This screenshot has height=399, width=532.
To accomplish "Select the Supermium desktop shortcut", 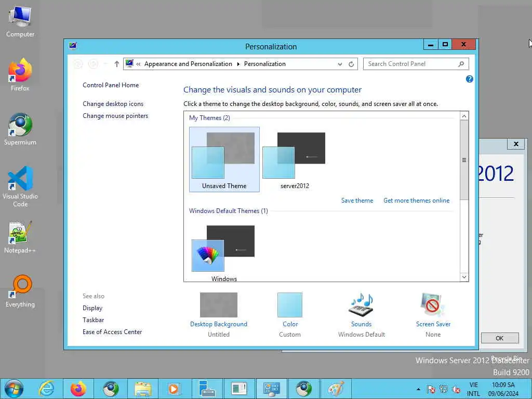I will (x=20, y=129).
